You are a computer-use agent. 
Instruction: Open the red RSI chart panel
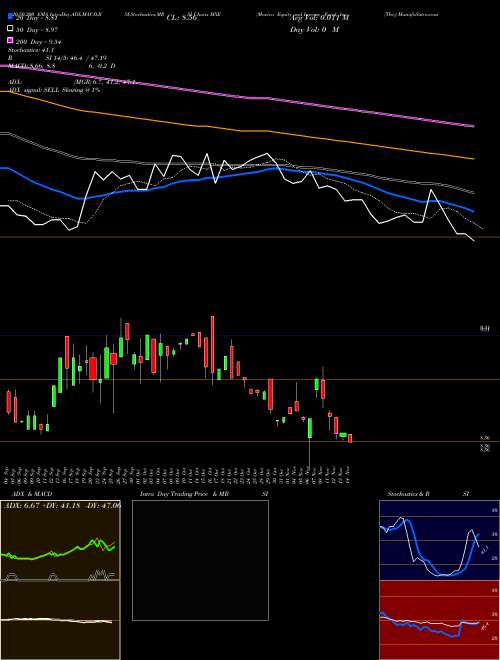coord(439,620)
